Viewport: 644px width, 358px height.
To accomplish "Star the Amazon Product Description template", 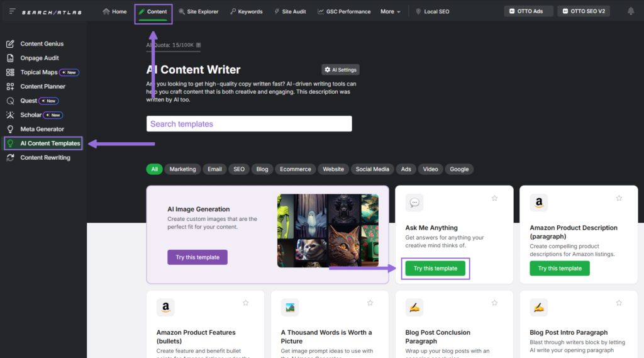I will coord(619,198).
